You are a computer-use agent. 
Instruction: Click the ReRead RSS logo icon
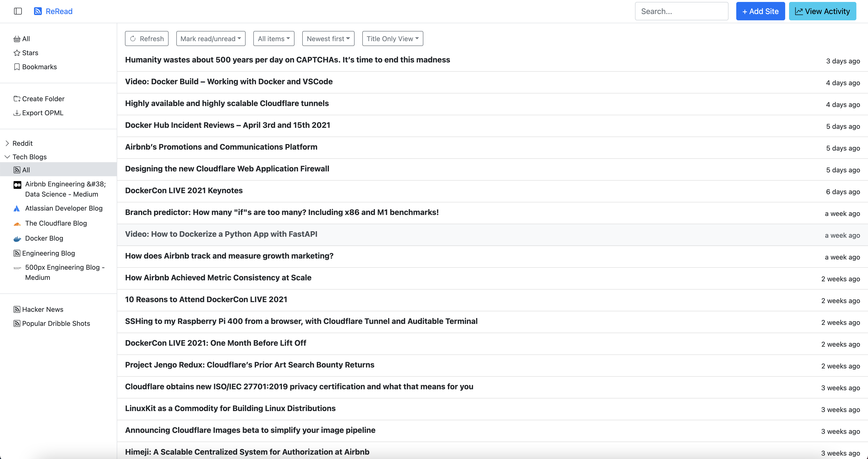point(38,11)
